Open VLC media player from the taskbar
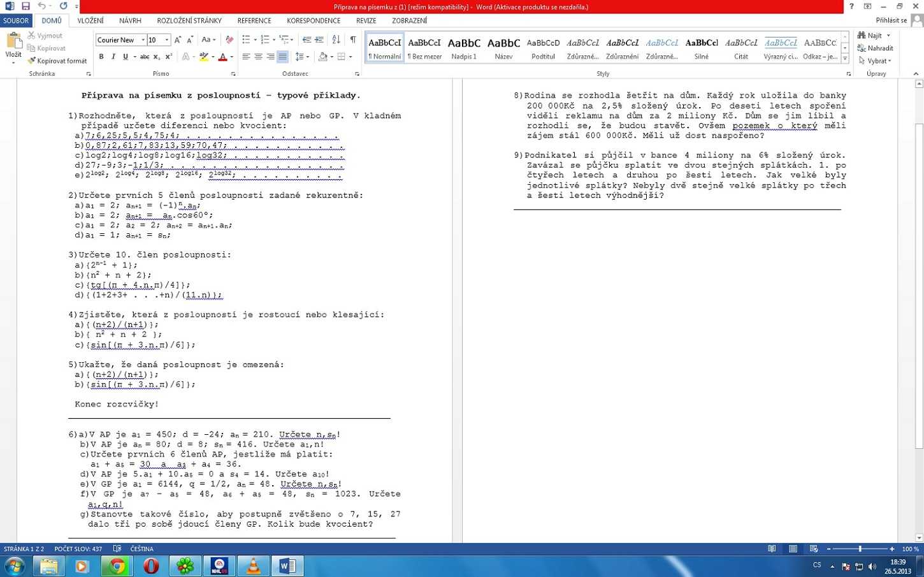Viewport: 924px width, 577px height. [253, 566]
